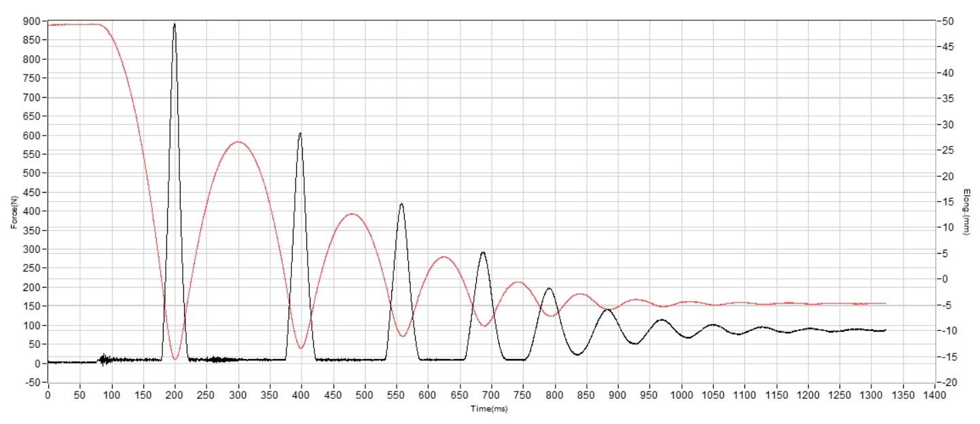Click the fourth black force peak near 690 ms
Image resolution: width=980 pixels, height=424 pixels.
pos(483,252)
